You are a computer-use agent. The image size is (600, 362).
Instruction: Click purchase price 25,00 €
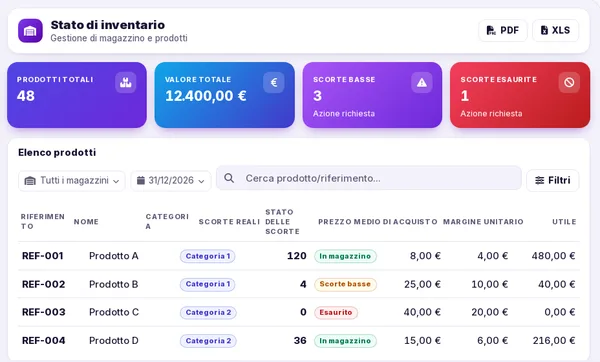tap(422, 284)
